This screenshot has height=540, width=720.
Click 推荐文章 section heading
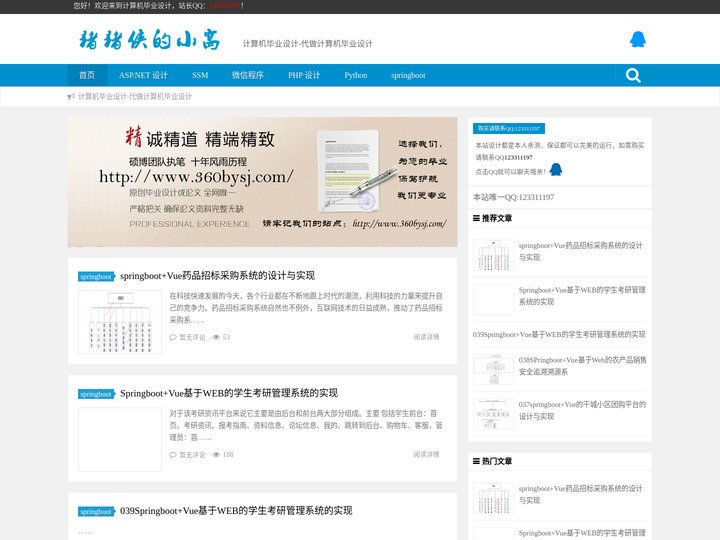497,218
